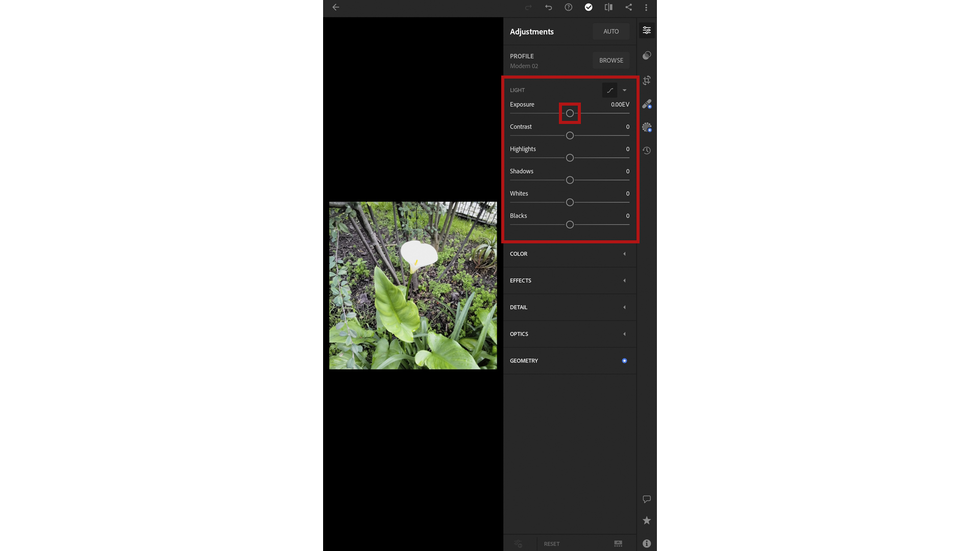Show the filmstrip toggle icon

(x=618, y=544)
